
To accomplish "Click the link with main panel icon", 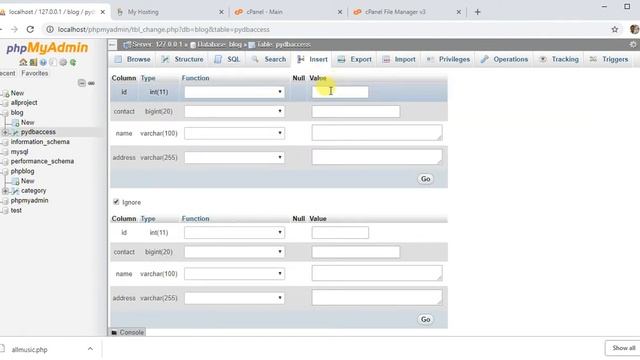I will (x=91, y=83).
